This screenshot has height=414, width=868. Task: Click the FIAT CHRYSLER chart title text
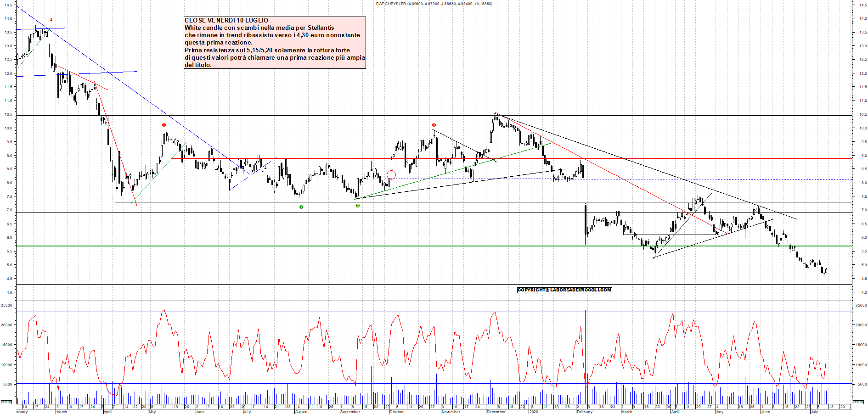pyautogui.click(x=434, y=4)
